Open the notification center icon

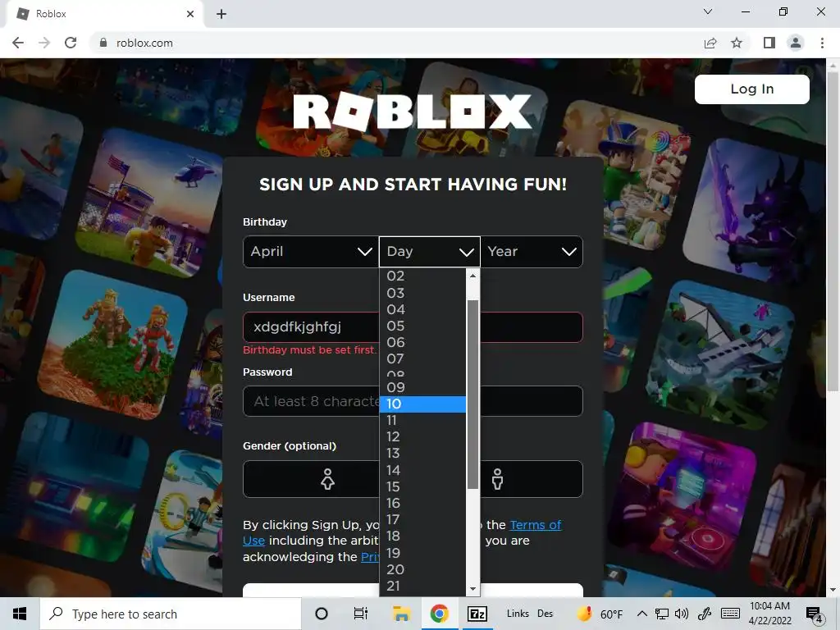click(x=815, y=615)
